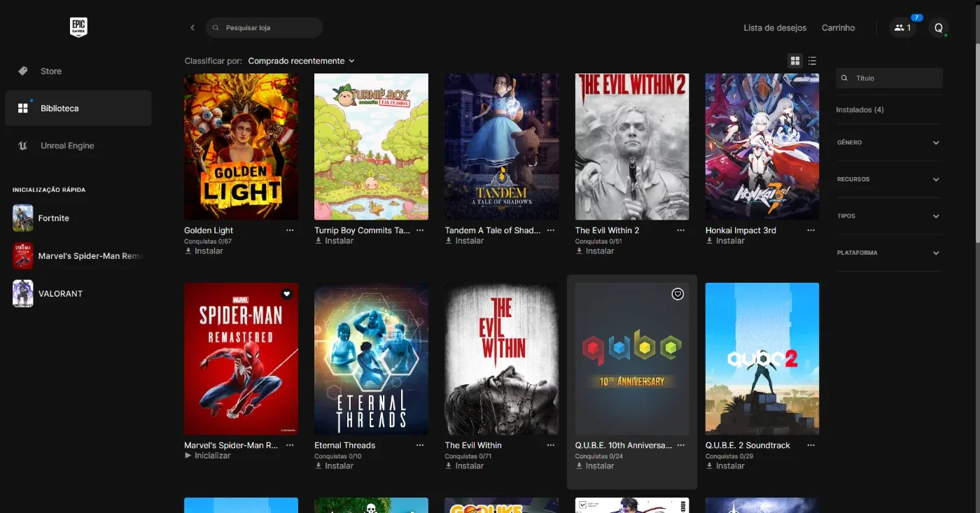Viewport: 980px width, 513px height.
Task: Open more options for Tandem A Tale of Shadows
Action: (551, 230)
